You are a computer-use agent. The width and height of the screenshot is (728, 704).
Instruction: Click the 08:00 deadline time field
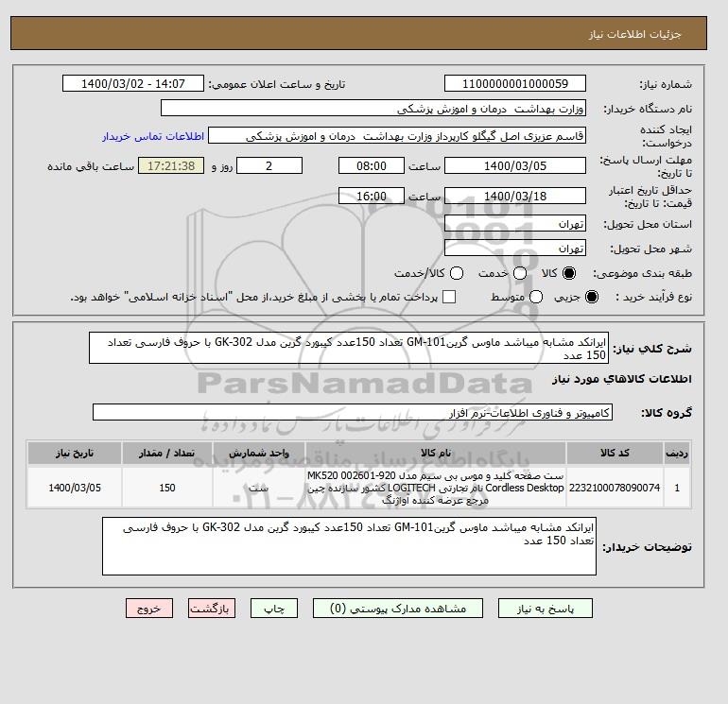372,165
